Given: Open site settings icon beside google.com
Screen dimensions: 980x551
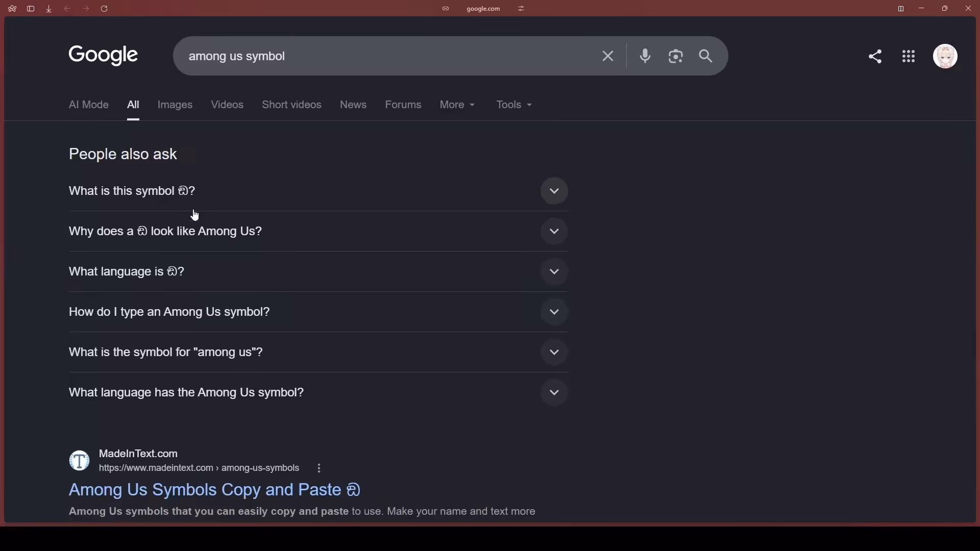Looking at the screenshot, I should click(522, 9).
